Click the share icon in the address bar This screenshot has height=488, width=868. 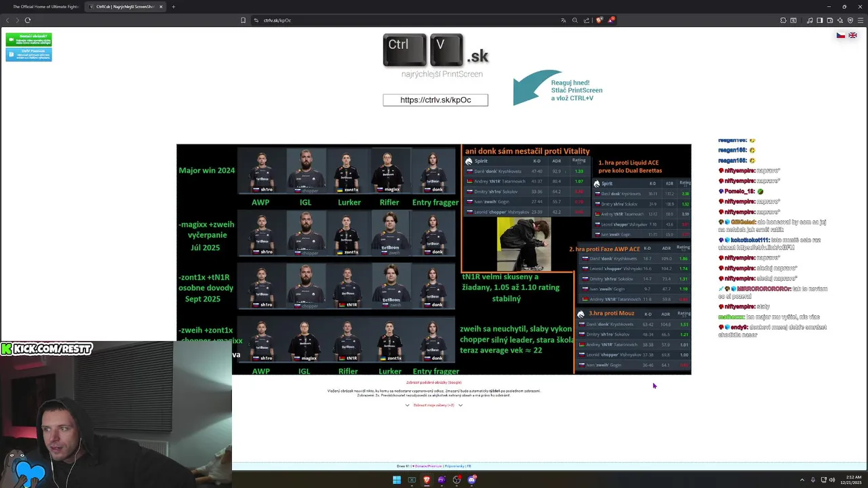point(587,20)
